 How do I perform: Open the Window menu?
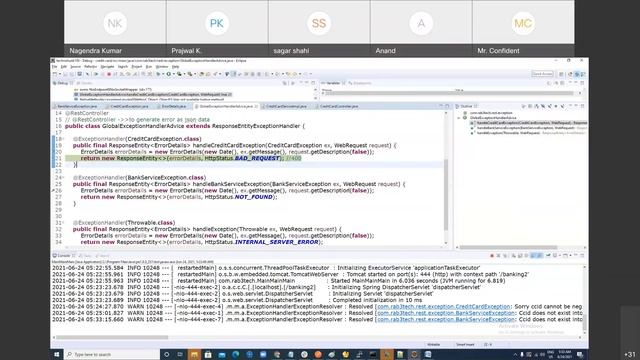pyautogui.click(x=162, y=67)
